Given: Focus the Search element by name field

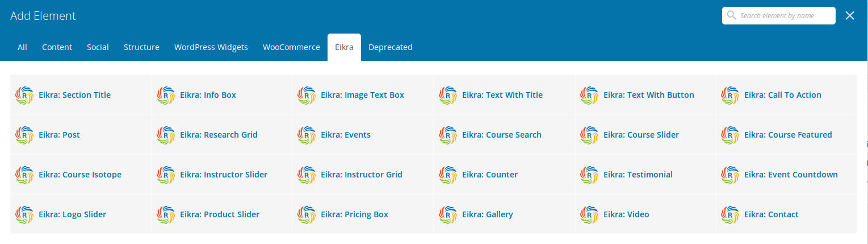Looking at the screenshot, I should pyautogui.click(x=779, y=15).
